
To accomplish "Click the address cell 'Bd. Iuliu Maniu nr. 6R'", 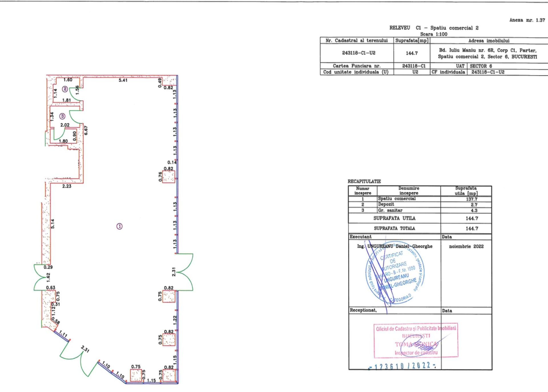I will [x=488, y=53].
